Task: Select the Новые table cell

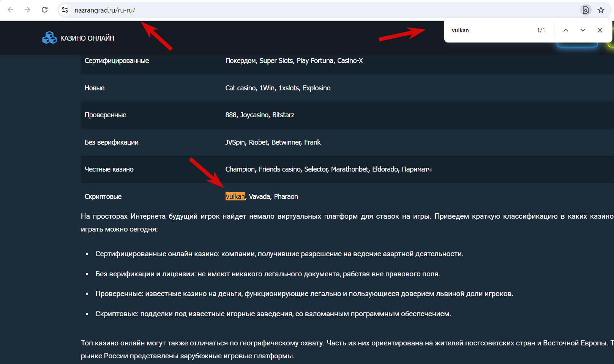Action: (x=95, y=88)
